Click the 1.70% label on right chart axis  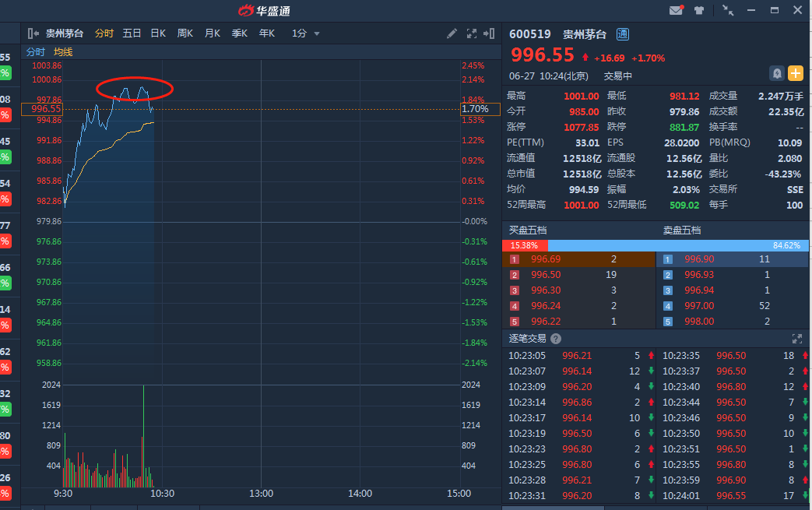pos(480,109)
